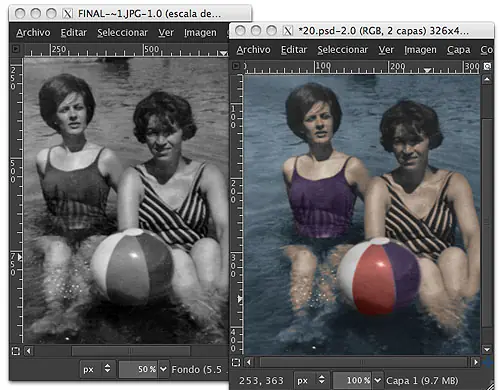
Task: Click Capa 1 (9.7 MB) status text
Action: click(x=422, y=381)
